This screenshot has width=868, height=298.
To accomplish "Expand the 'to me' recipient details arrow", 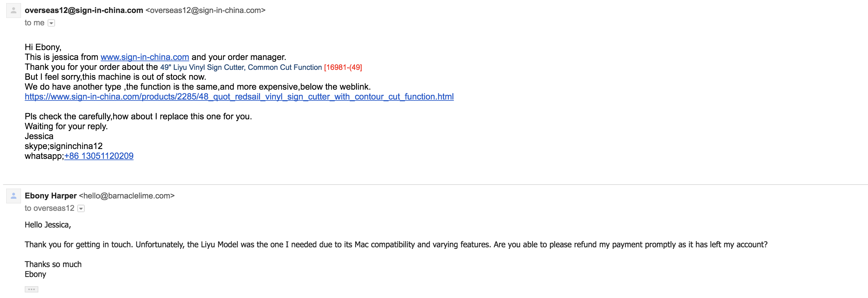I will [51, 23].
